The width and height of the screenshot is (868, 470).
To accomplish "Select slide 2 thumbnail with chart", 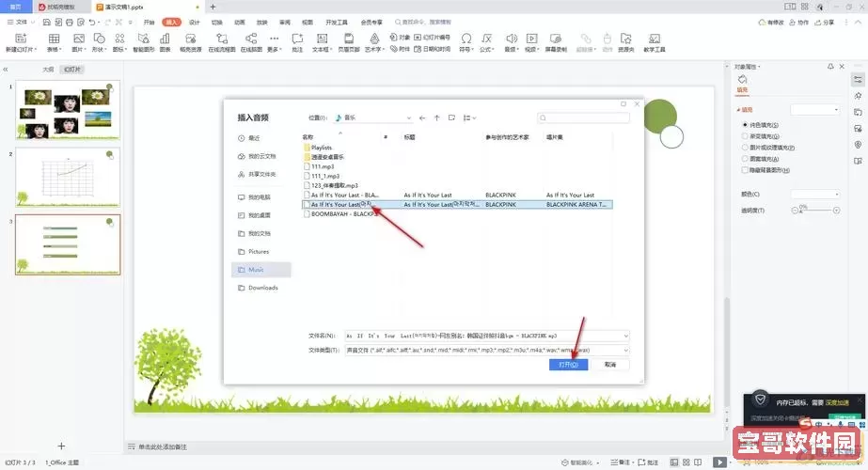I will [x=68, y=177].
